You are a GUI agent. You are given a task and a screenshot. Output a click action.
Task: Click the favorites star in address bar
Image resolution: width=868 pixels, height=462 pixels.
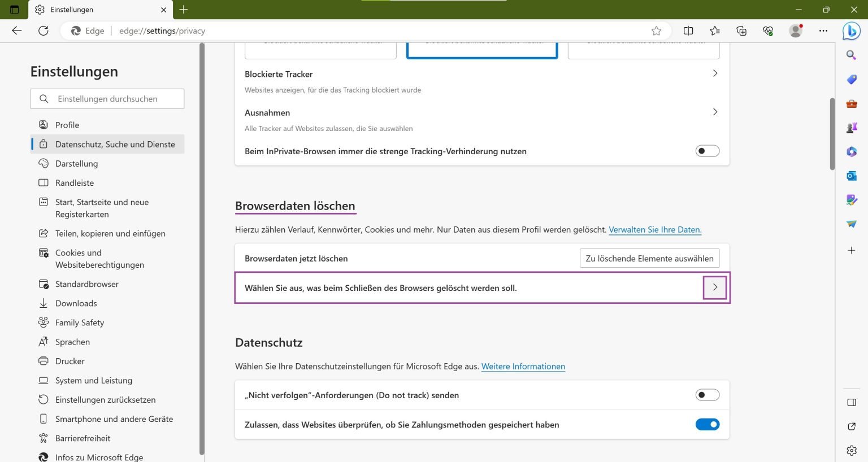point(656,31)
